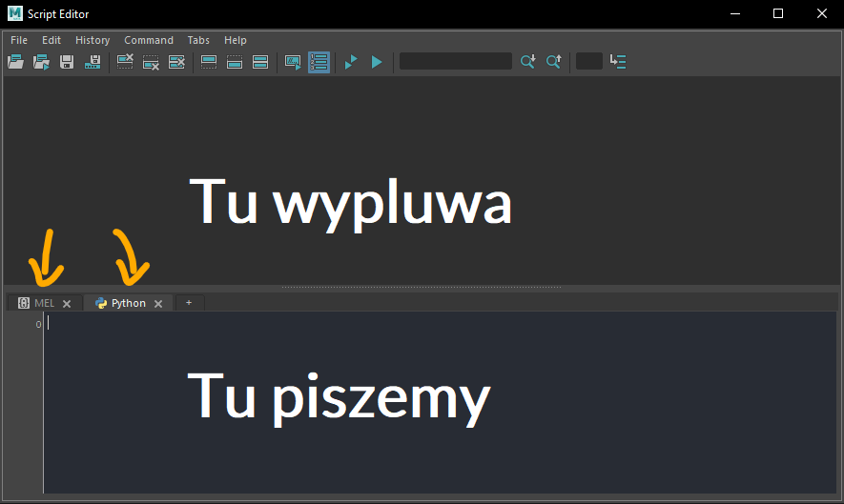Click the Maya logo in the title bar

15,13
